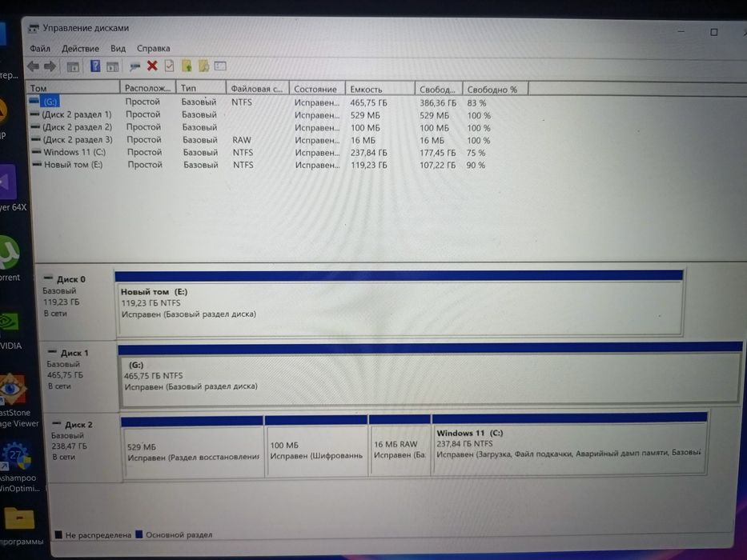Click the Forward arrow toolbar icon
This screenshot has height=560, width=747.
click(x=50, y=66)
